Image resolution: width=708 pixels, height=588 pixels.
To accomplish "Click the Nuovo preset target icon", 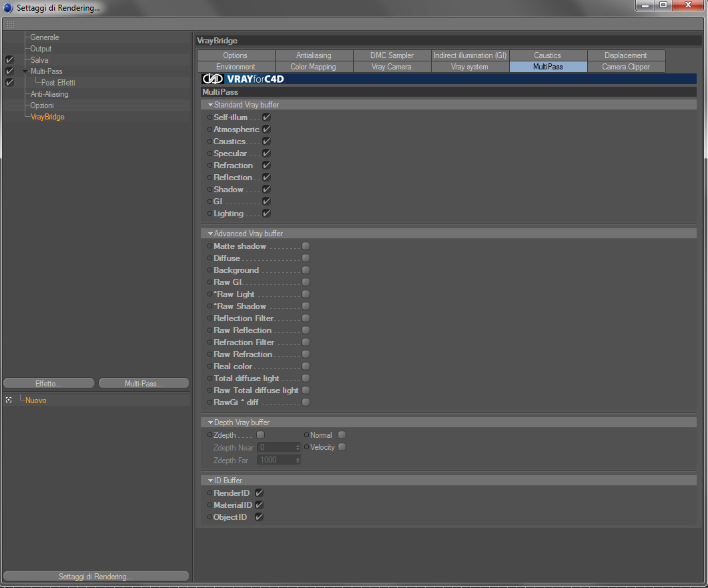I will click(x=9, y=400).
